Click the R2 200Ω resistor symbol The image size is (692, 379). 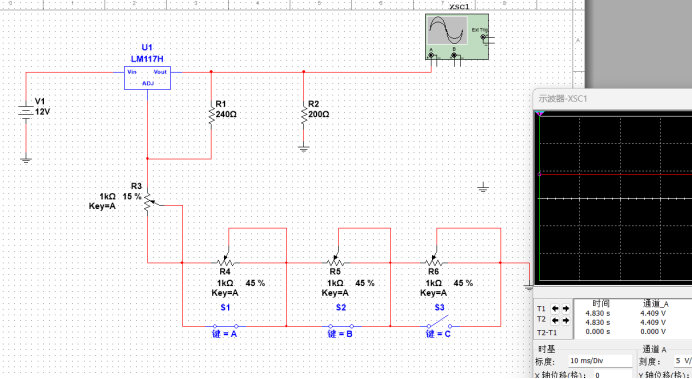(303, 115)
